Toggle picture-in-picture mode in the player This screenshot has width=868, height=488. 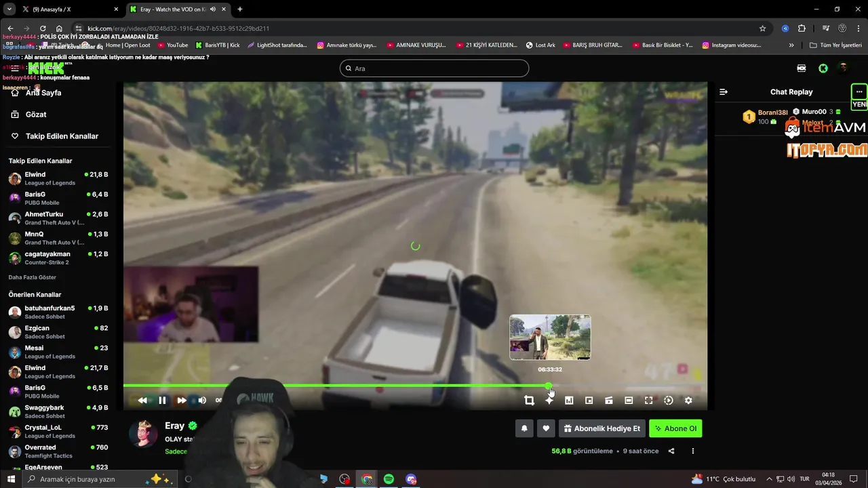click(589, 401)
